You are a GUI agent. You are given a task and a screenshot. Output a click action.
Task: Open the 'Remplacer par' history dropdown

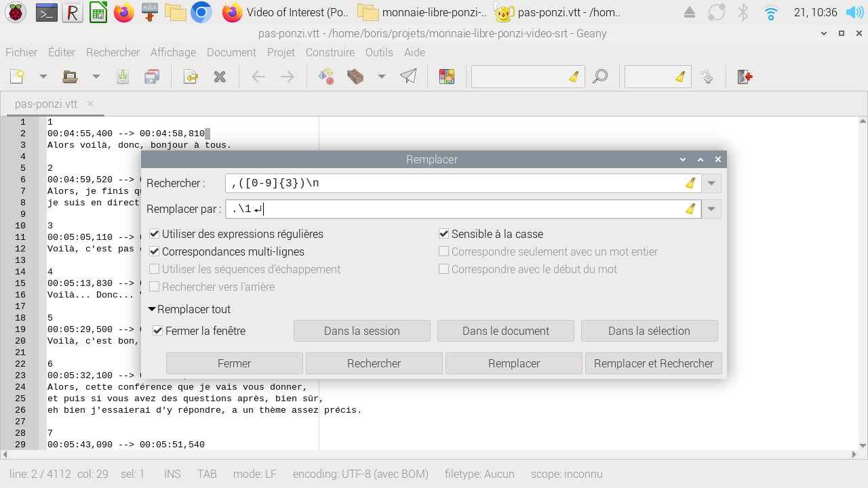tap(711, 209)
